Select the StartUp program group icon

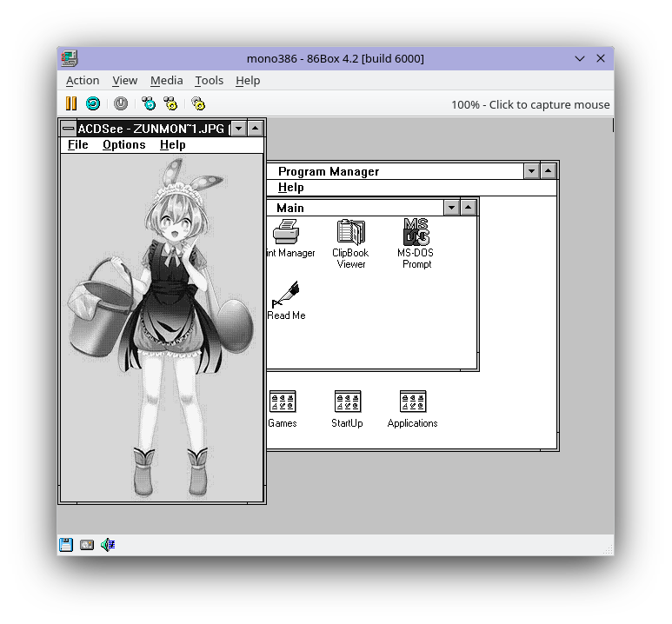click(x=347, y=409)
